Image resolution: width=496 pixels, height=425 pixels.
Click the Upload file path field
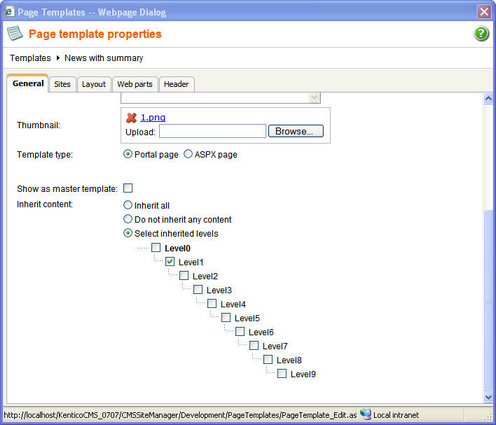coord(212,131)
